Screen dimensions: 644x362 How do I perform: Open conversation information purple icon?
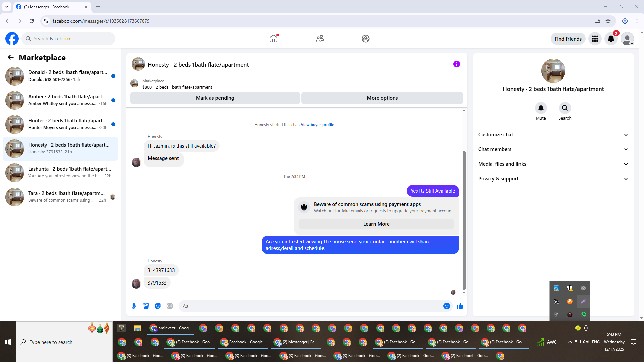coord(456,64)
